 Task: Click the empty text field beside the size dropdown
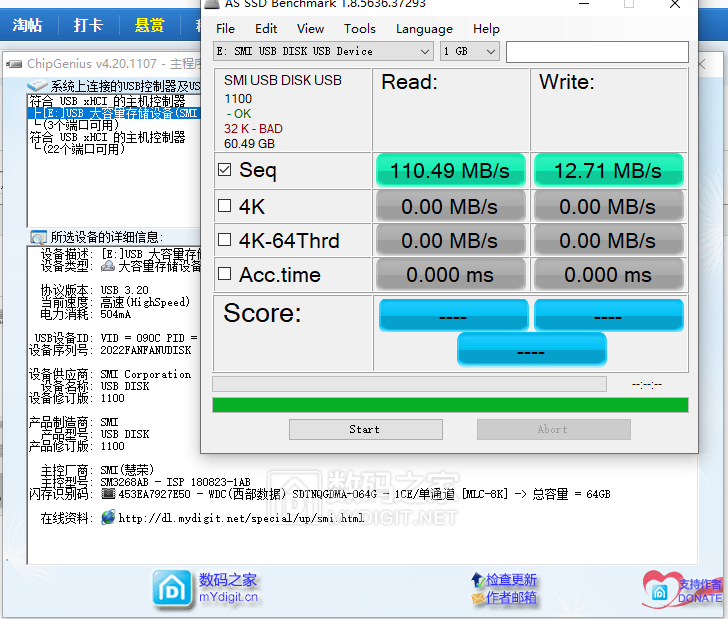click(597, 52)
